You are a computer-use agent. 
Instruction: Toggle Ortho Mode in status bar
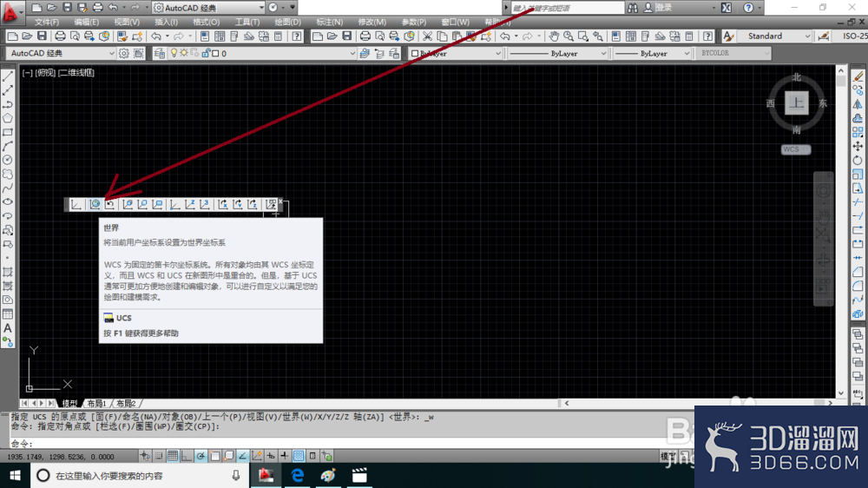187,456
